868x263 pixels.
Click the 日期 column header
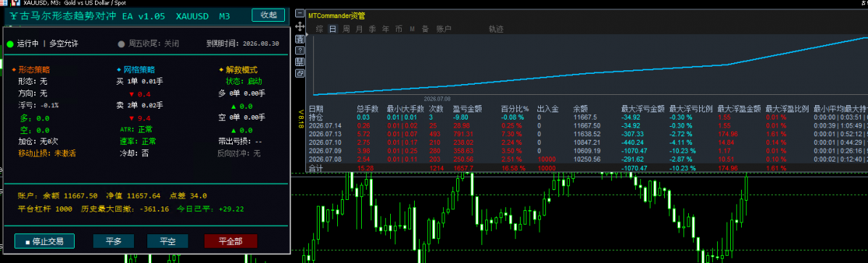coord(316,109)
